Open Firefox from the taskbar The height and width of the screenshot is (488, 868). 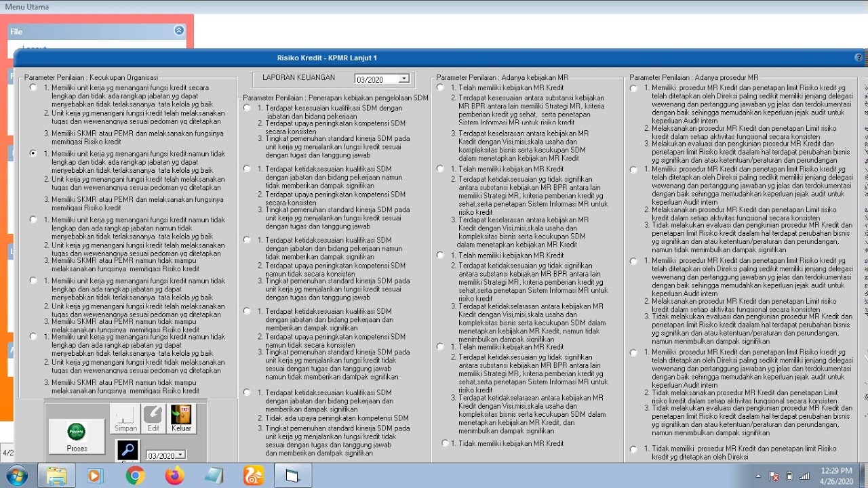pos(174,476)
